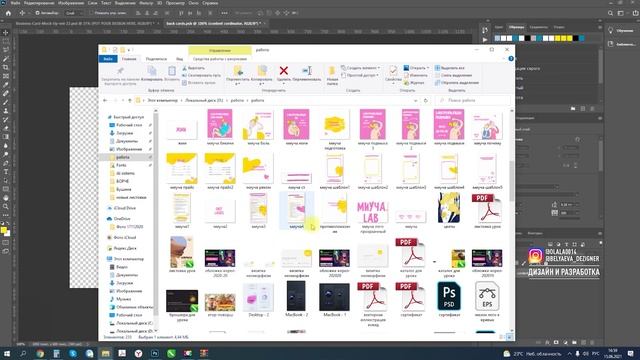This screenshot has height=360, width=640.
Task: Select MacBook - 2 thumbnail
Action: tap(296, 299)
